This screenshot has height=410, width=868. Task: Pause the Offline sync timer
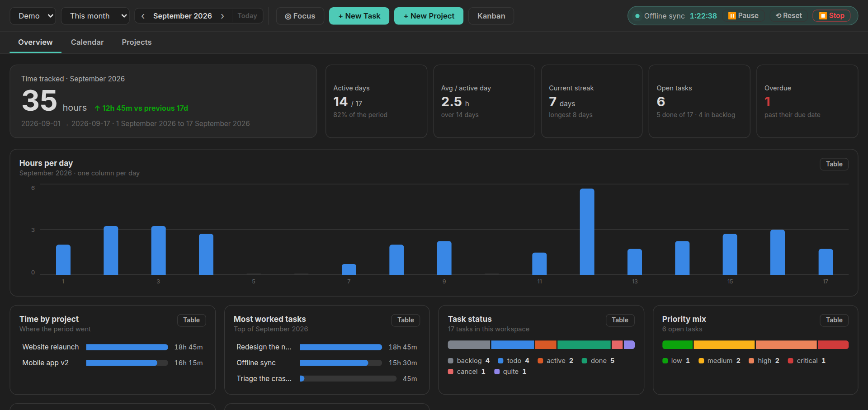(744, 16)
